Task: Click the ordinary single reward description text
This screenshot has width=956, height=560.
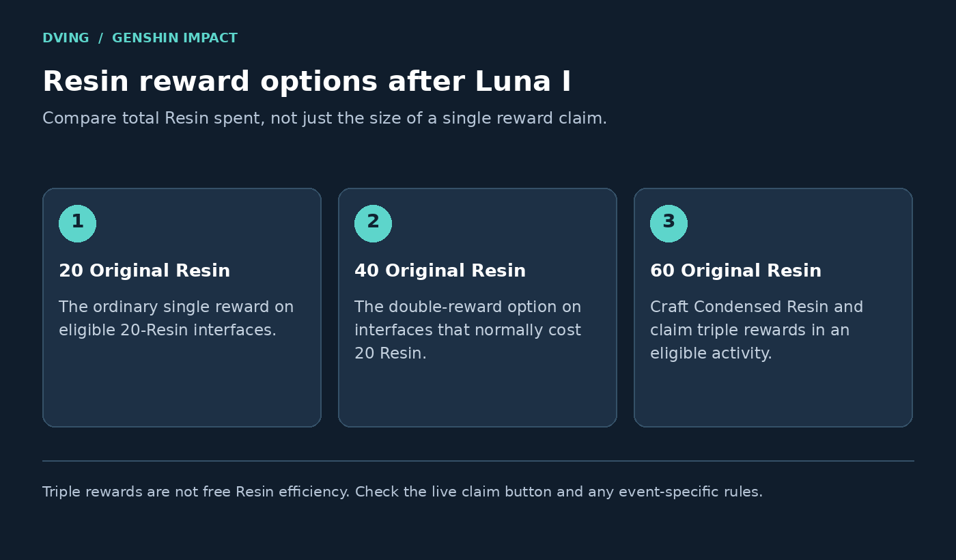Action: [176, 319]
